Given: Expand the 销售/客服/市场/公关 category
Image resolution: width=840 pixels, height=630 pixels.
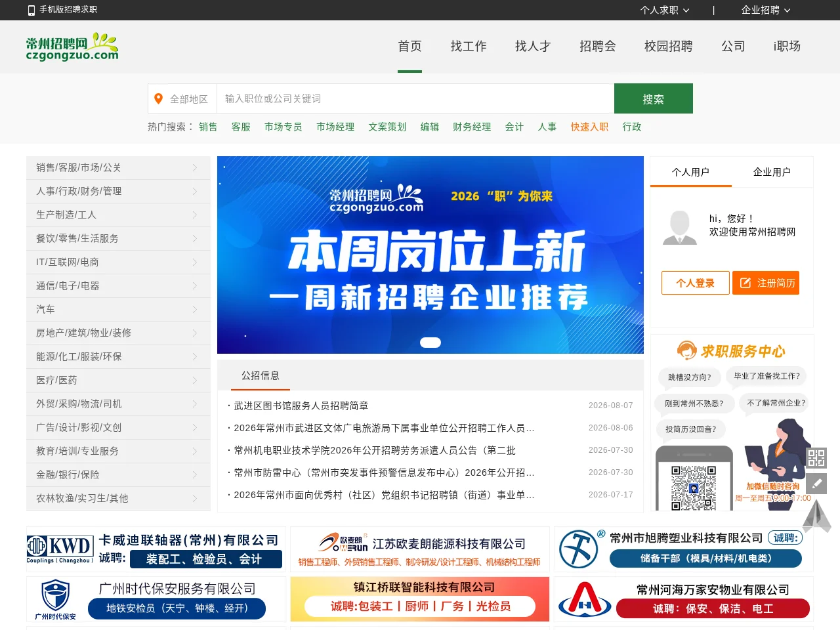Looking at the screenshot, I should pyautogui.click(x=118, y=168).
